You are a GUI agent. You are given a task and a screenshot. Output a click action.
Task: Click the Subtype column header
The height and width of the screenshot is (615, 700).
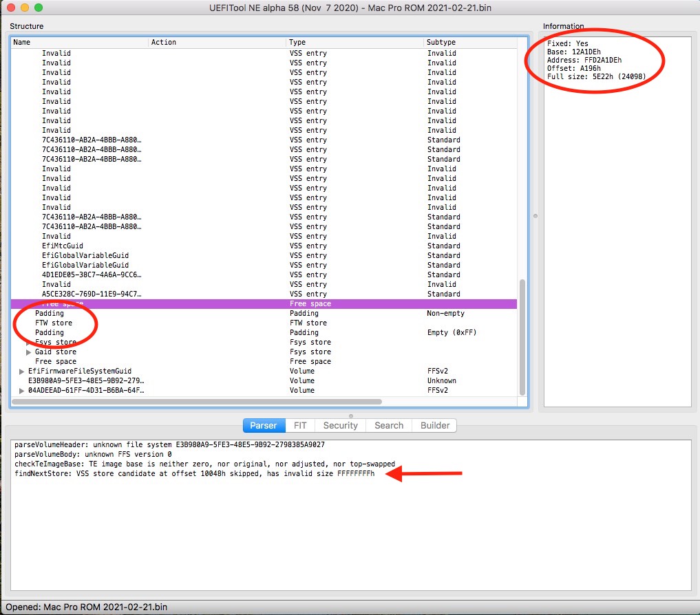pos(470,43)
